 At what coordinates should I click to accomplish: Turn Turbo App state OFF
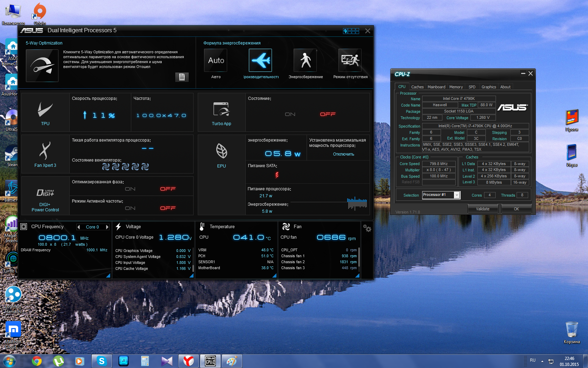point(328,114)
